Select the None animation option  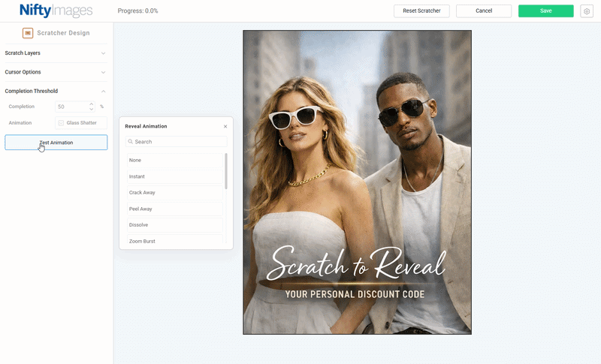(174, 160)
